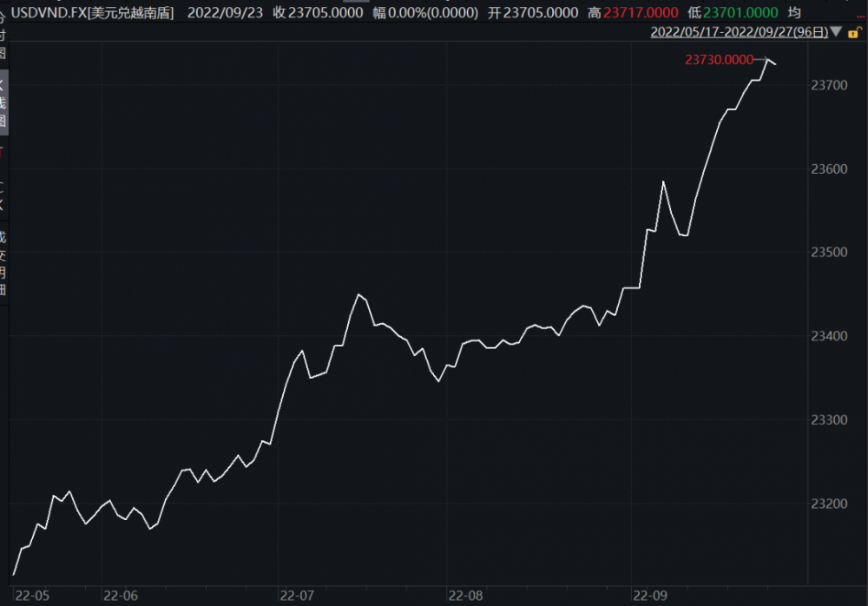
Task: Click the open value 开 23705.0000
Action: click(533, 13)
